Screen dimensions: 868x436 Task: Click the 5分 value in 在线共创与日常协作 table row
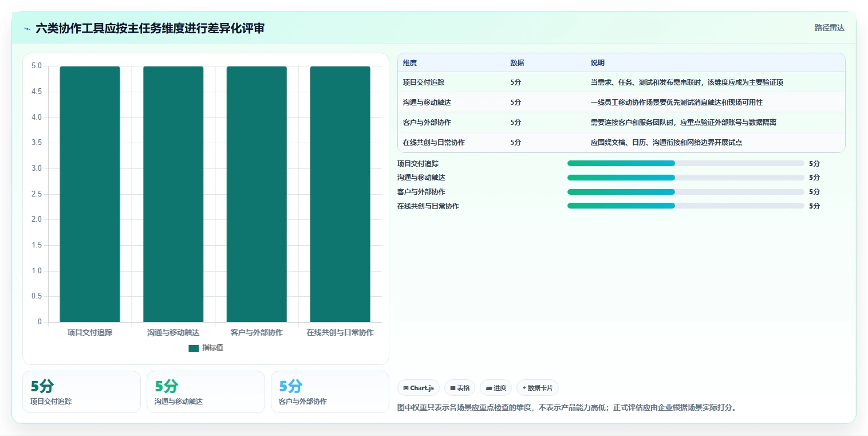[x=516, y=143]
